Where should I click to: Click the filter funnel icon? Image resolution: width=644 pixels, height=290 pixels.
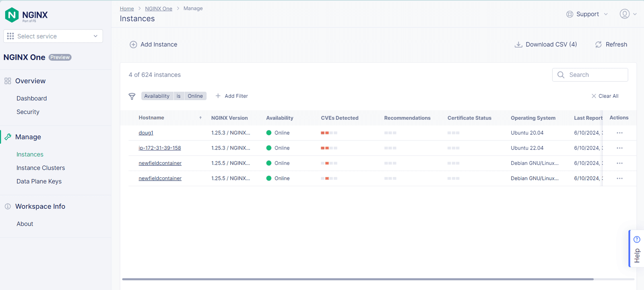point(132,96)
